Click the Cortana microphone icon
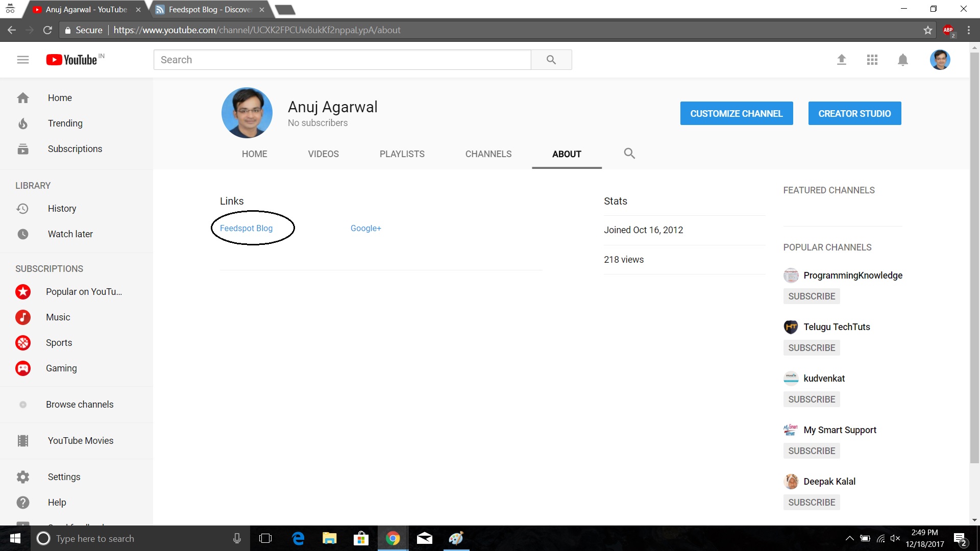The height and width of the screenshot is (551, 980). (237, 538)
